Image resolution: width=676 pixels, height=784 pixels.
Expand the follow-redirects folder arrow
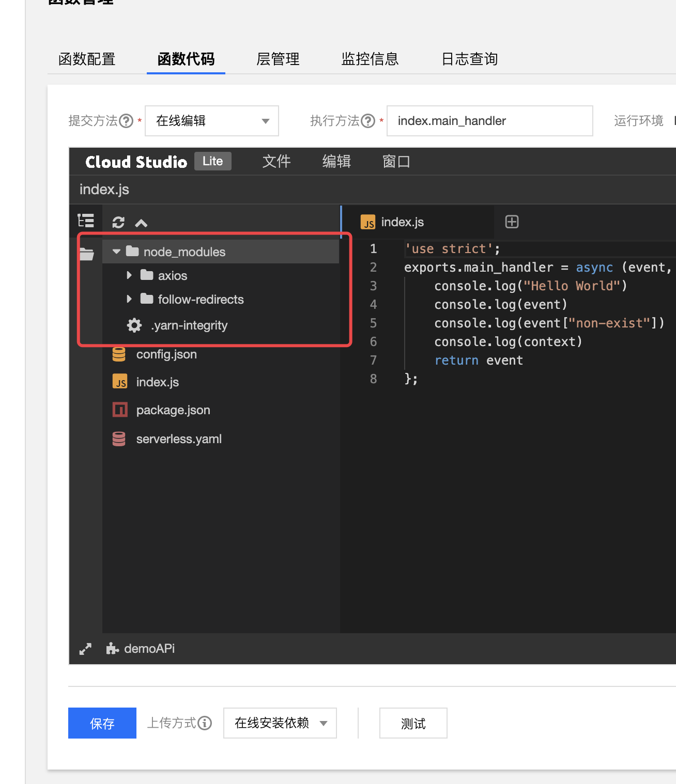(x=129, y=299)
